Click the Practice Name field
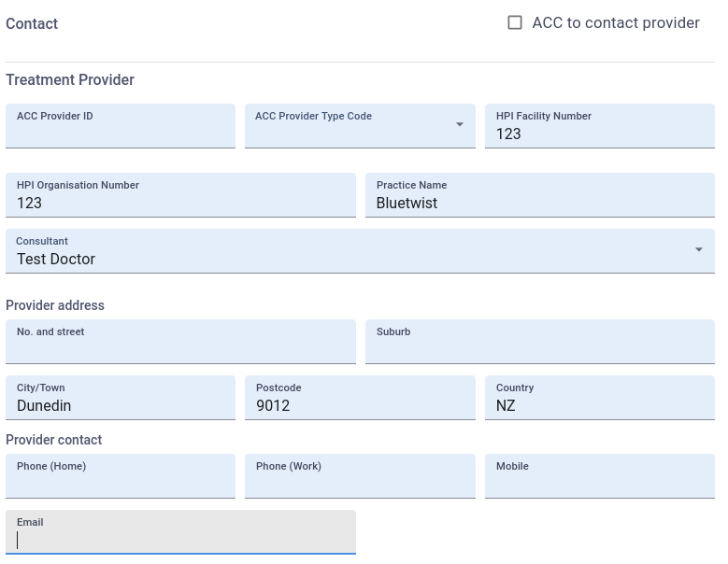Screen dimensions: 728x564 [539, 202]
